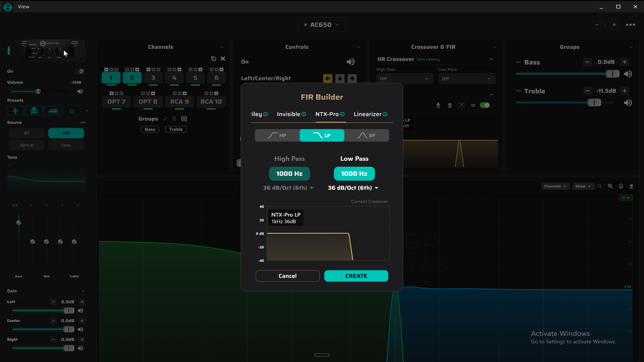Open the Low Pass 36 dB/Oct slope dropdown
Viewport: 644px width, 362px height.
(353, 188)
